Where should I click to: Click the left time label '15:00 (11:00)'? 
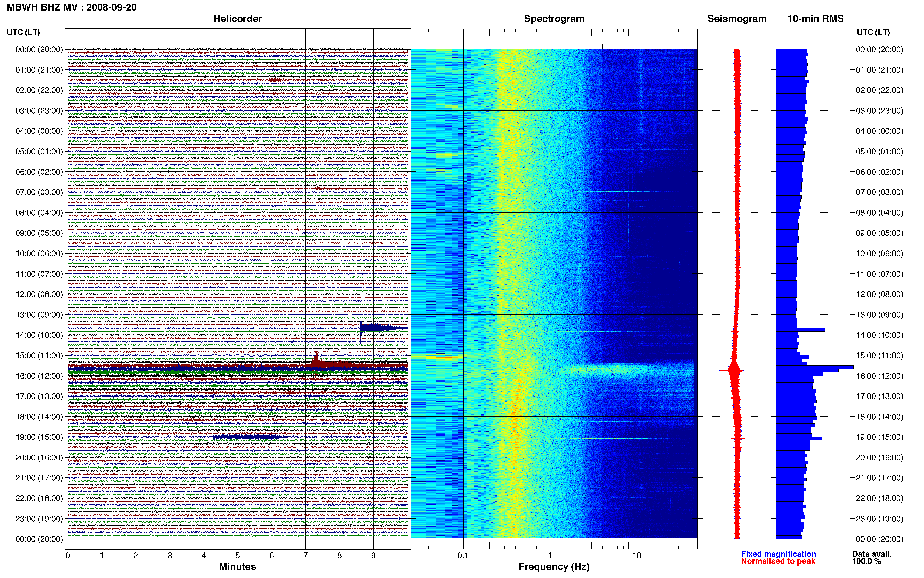coord(39,355)
